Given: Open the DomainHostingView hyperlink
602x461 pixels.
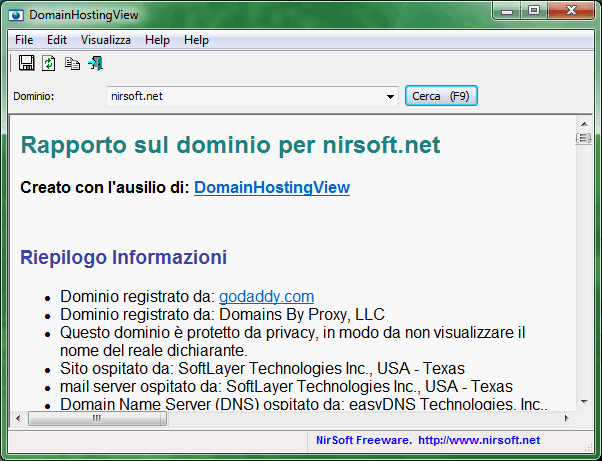Looking at the screenshot, I should tap(272, 187).
